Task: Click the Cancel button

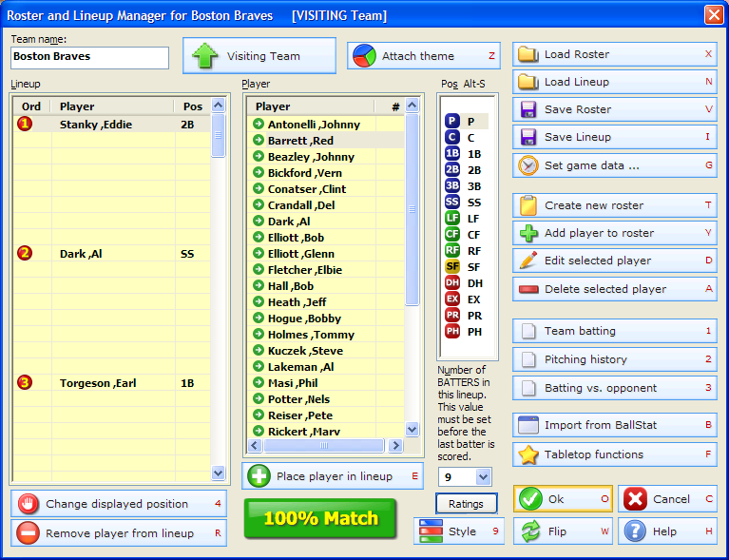Action: (x=667, y=499)
